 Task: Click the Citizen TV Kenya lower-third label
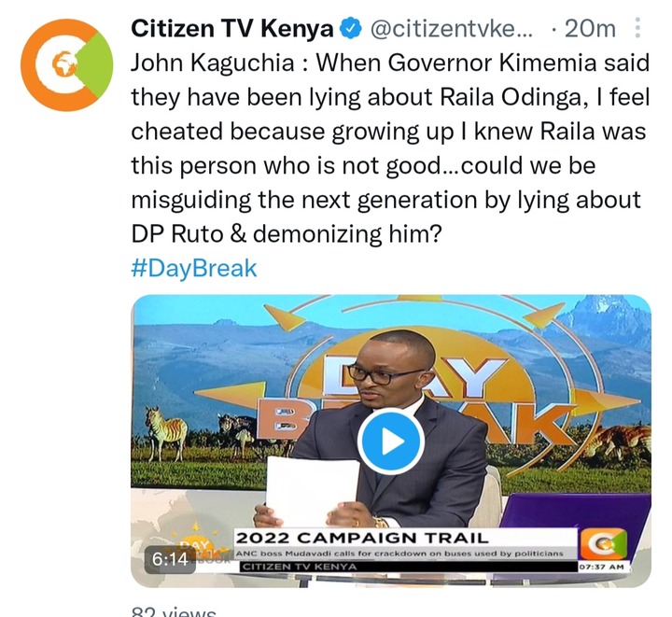pos(300,567)
